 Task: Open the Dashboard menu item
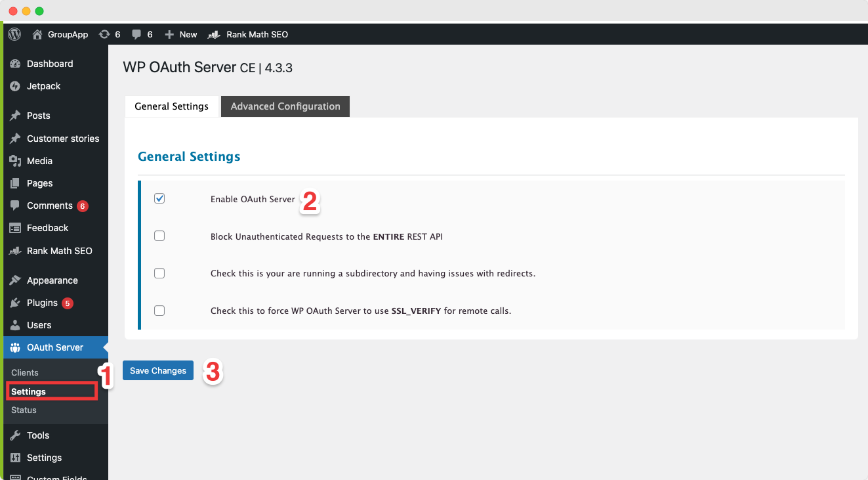[x=50, y=64]
